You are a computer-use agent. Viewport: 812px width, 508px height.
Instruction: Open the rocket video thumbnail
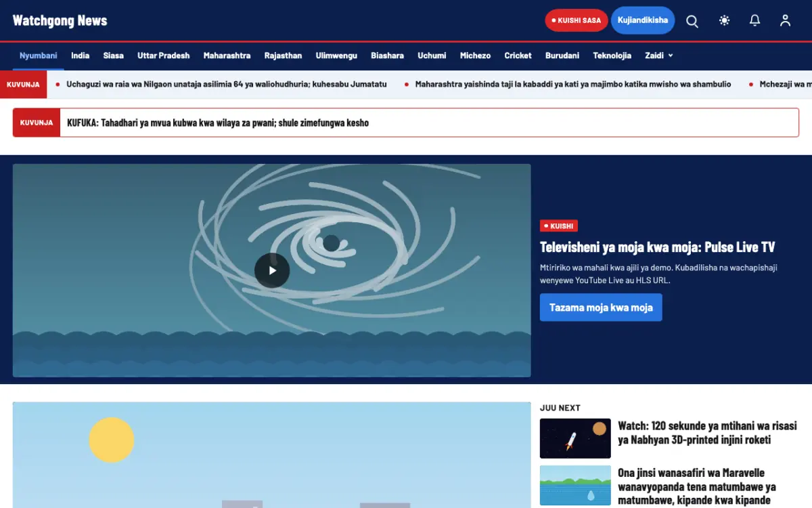tap(575, 438)
